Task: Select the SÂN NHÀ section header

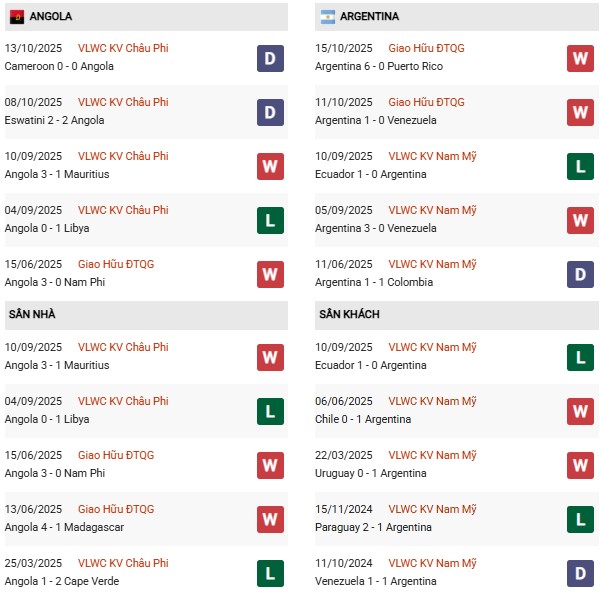Action: tap(32, 314)
